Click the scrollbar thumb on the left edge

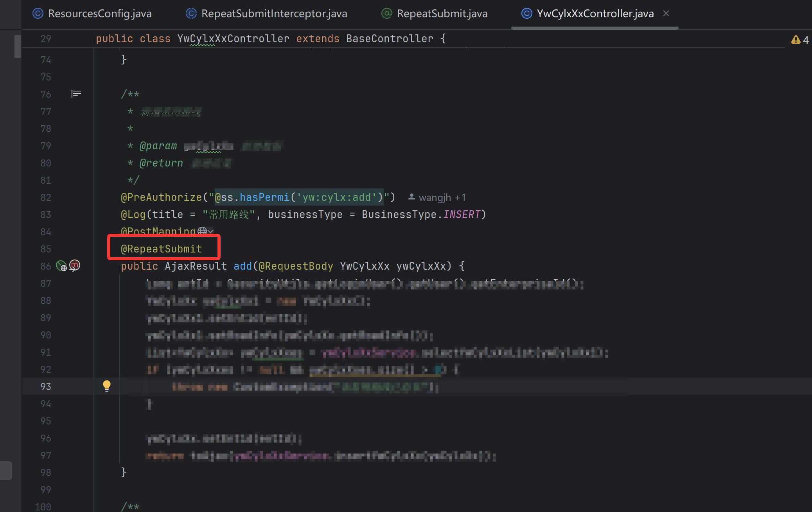pos(17,46)
